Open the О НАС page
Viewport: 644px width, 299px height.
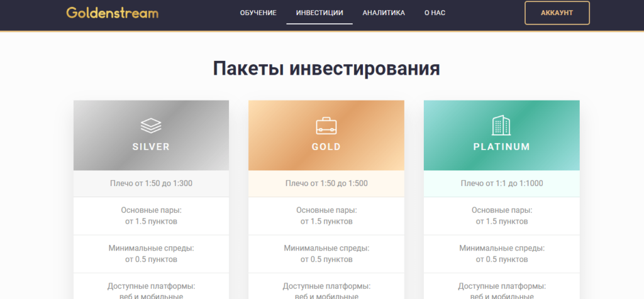pyautogui.click(x=435, y=13)
